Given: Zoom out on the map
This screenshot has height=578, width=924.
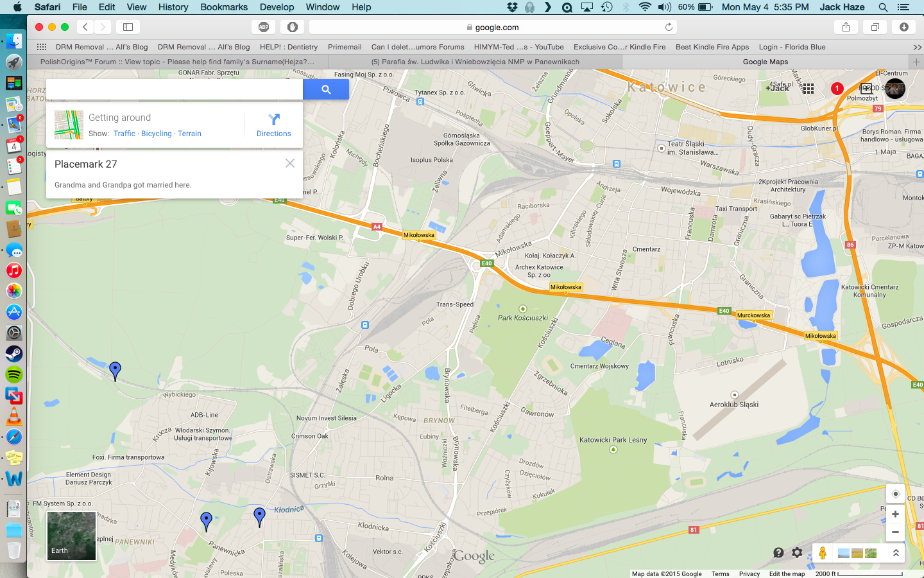Looking at the screenshot, I should pos(895,532).
